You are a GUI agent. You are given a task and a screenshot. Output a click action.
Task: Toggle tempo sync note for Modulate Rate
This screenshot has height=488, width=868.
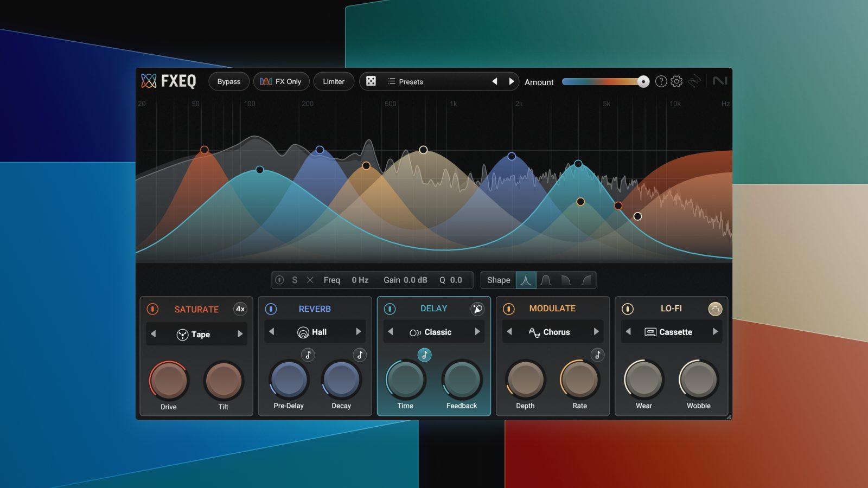click(x=597, y=355)
